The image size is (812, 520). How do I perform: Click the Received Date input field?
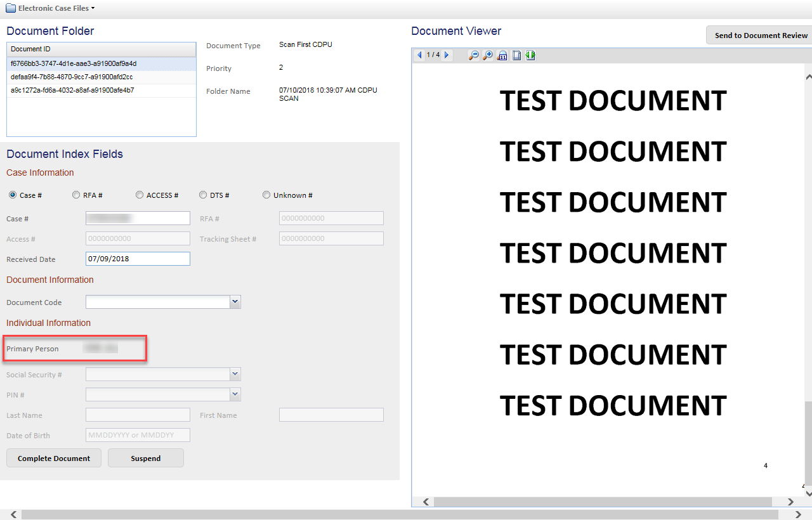[x=138, y=259]
